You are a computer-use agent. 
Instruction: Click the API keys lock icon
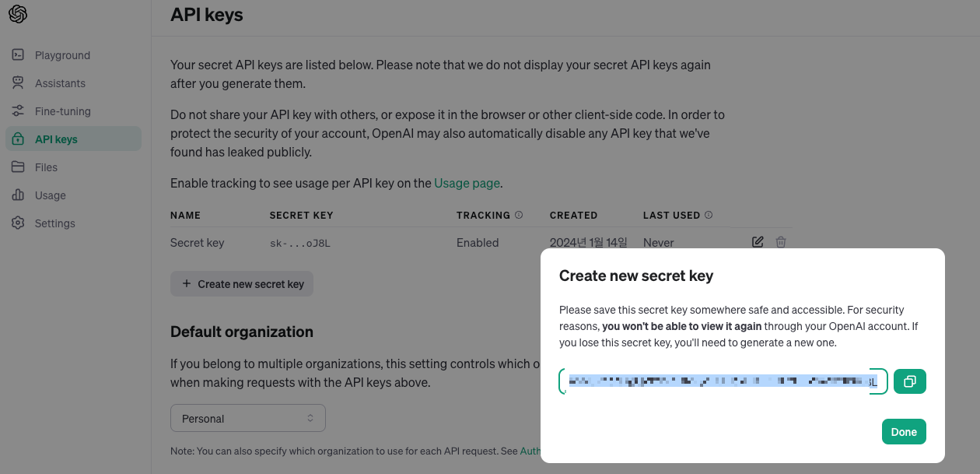click(x=18, y=139)
